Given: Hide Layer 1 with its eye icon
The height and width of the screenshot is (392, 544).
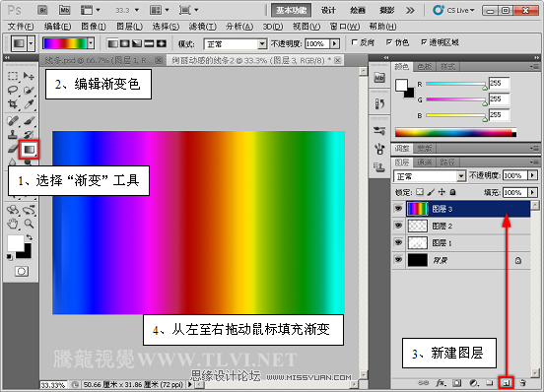Looking at the screenshot, I should (398, 242).
